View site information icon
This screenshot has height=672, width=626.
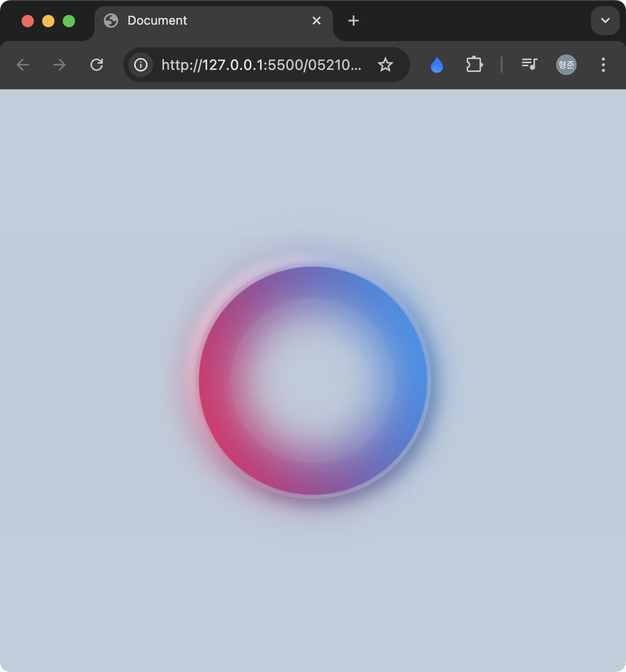click(x=141, y=65)
